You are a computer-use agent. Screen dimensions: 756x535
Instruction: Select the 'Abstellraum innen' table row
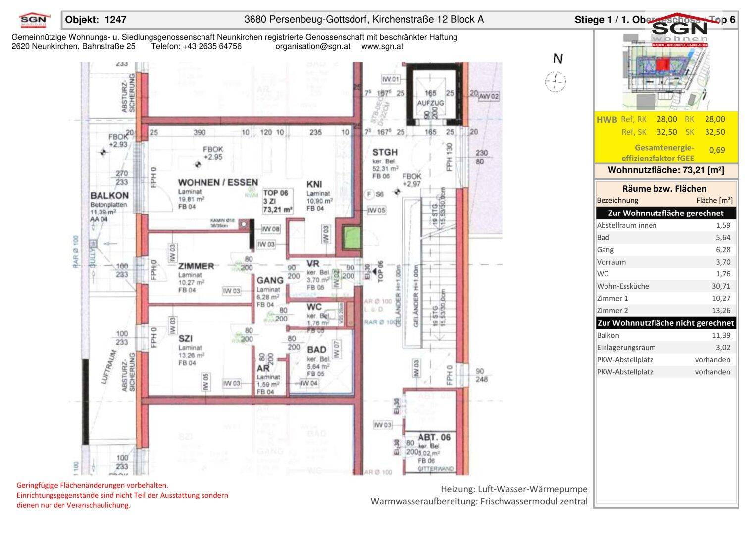666,225
